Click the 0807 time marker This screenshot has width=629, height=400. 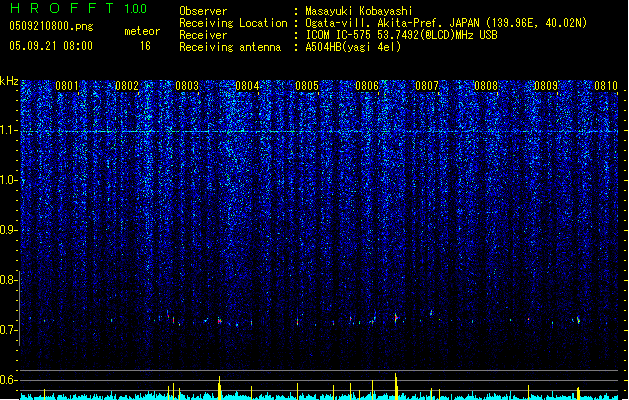[x=427, y=86]
